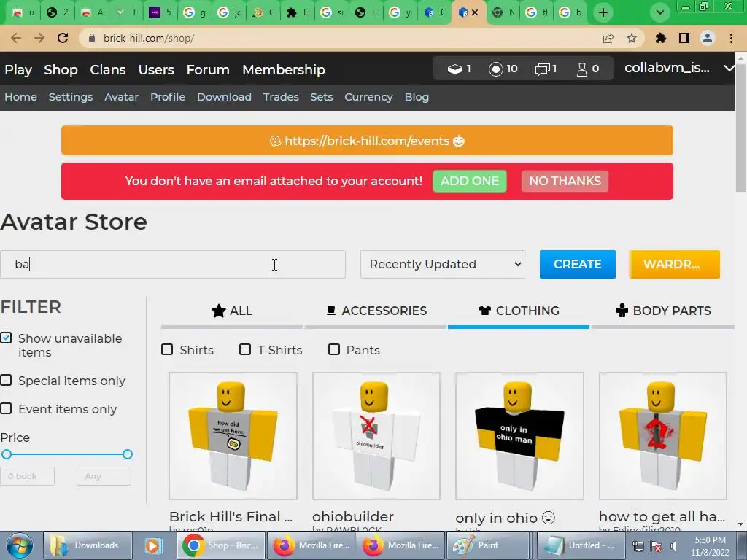Open the Chrome profile avatar icon
The height and width of the screenshot is (560, 747).
(x=708, y=38)
